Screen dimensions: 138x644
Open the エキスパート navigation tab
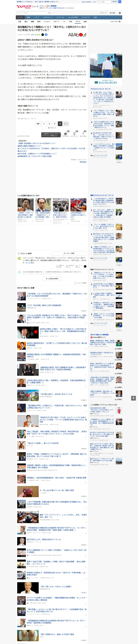point(48,17)
